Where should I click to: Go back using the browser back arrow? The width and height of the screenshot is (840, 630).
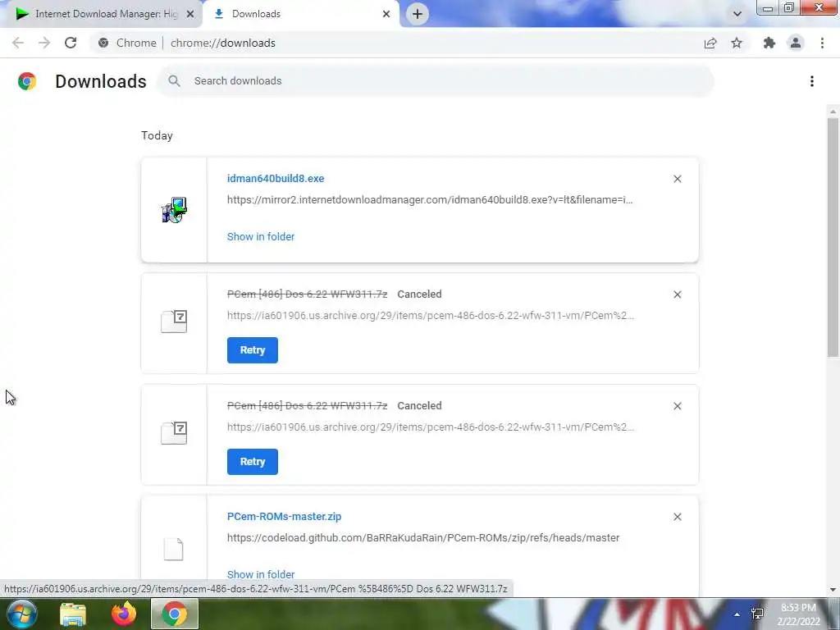(x=18, y=43)
